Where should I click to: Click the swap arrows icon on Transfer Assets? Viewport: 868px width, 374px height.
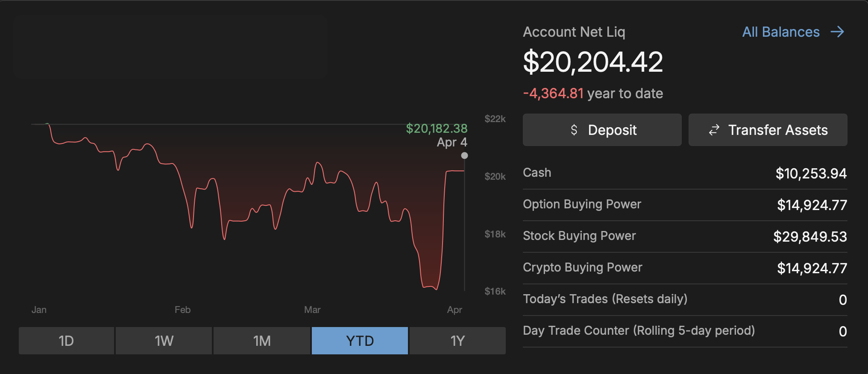point(714,130)
